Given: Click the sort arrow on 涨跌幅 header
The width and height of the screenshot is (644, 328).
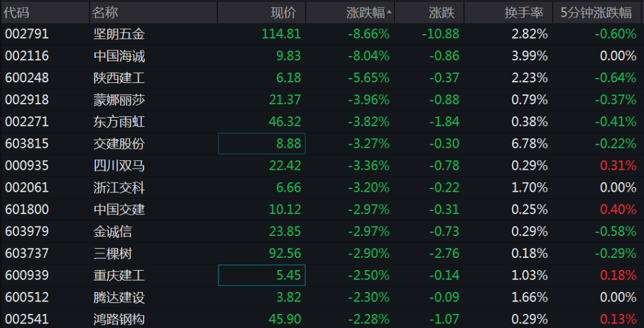Looking at the screenshot, I should point(390,12).
